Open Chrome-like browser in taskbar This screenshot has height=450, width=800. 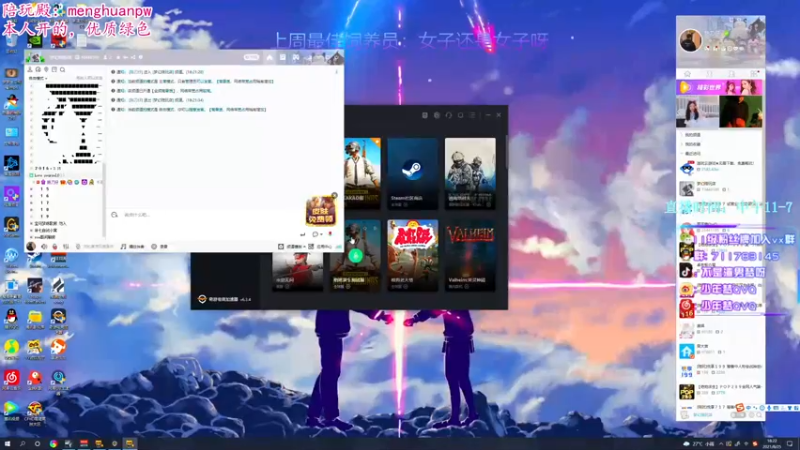tap(53, 444)
